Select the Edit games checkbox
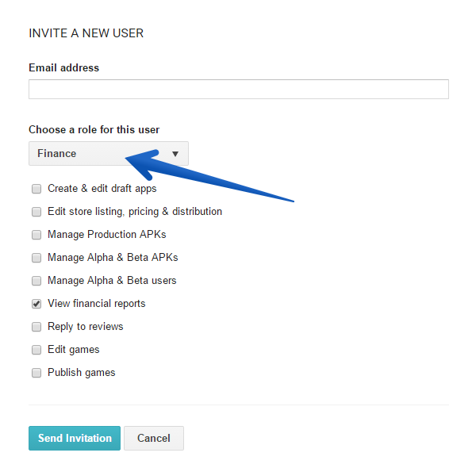Screen dimensions: 476x468 [x=36, y=350]
